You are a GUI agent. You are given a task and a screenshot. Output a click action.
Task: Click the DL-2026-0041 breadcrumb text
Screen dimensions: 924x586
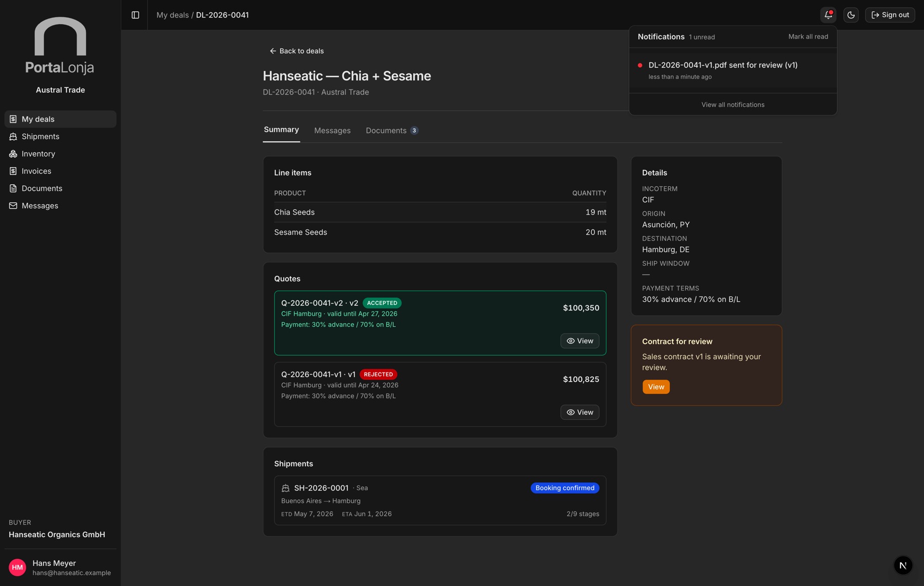click(x=222, y=15)
